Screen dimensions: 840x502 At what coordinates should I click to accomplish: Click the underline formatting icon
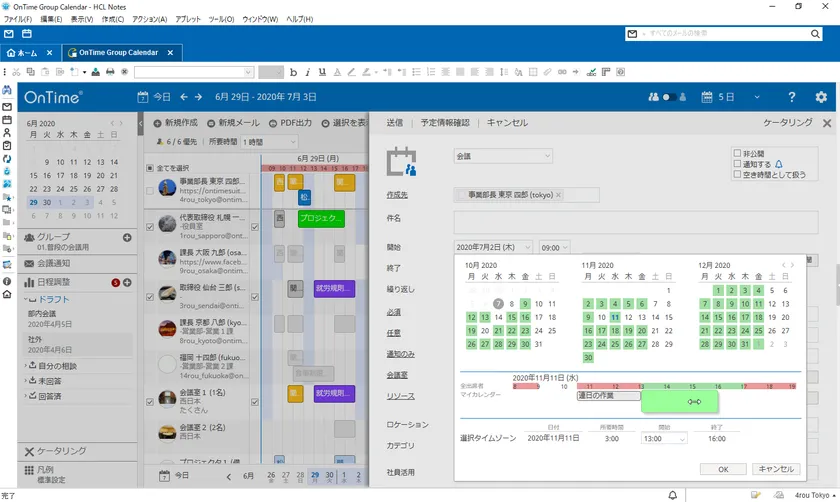pyautogui.click(x=322, y=72)
